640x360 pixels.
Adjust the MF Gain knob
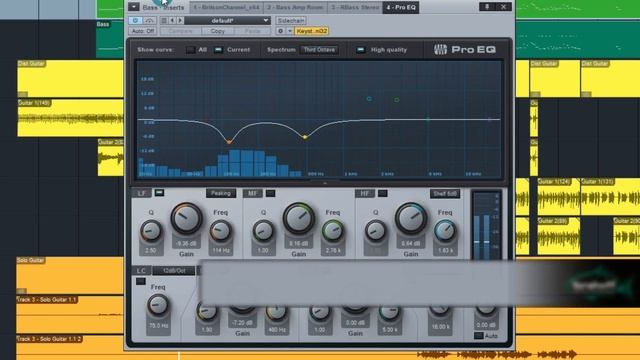[x=299, y=218]
